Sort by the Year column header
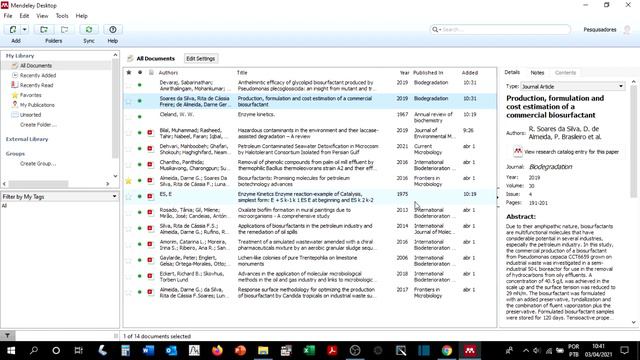 (x=404, y=73)
